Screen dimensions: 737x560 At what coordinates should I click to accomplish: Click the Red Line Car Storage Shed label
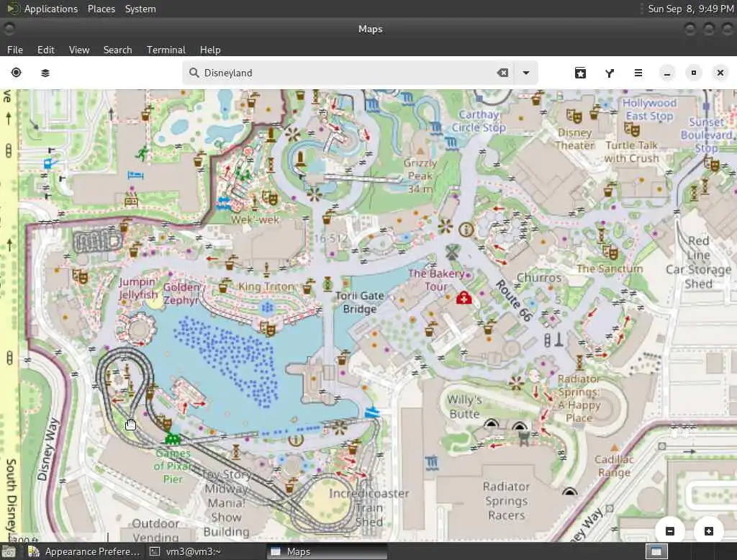point(698,263)
